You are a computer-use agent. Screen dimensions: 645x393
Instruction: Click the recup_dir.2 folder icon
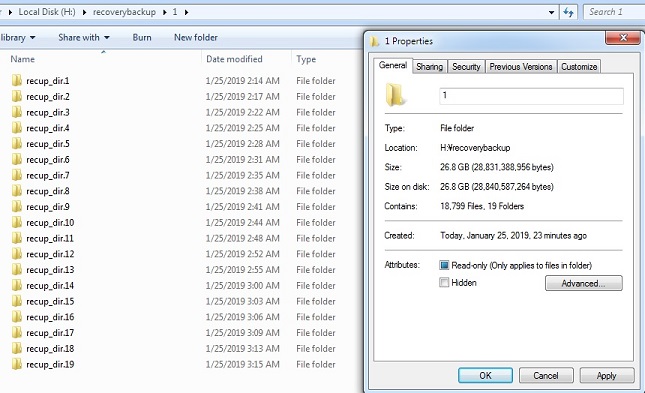pos(17,96)
